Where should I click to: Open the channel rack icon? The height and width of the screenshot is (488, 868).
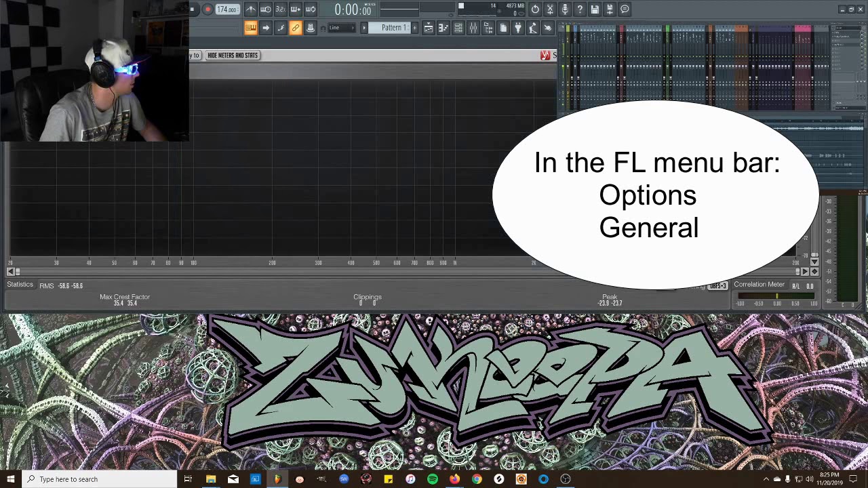pos(458,28)
